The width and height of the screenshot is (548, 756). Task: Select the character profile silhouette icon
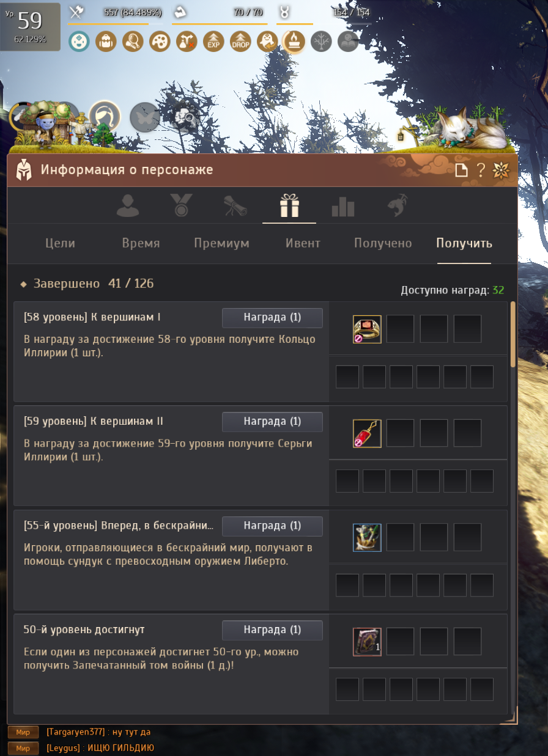click(x=128, y=206)
